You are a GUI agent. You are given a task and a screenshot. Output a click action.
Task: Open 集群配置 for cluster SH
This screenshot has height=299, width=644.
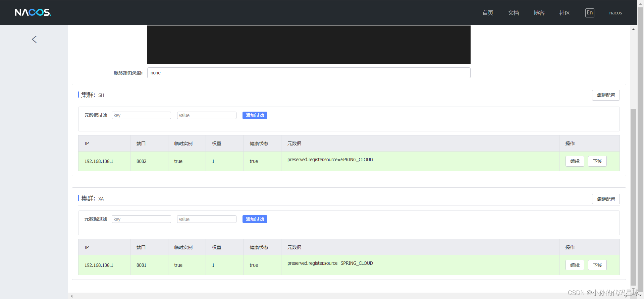(606, 95)
